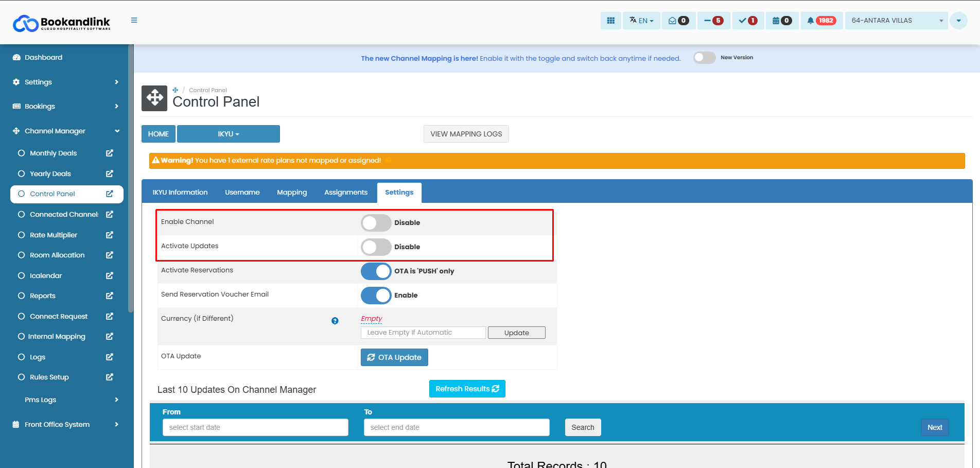Screen dimensions: 980x468
Task: Open the 64-ANTARA VILLAS property selector
Action: coord(896,21)
